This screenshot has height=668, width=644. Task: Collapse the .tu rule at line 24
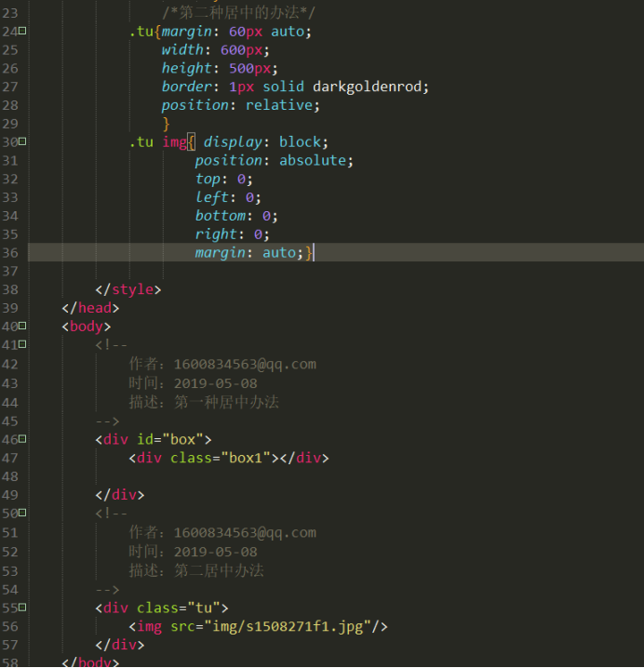point(22,31)
